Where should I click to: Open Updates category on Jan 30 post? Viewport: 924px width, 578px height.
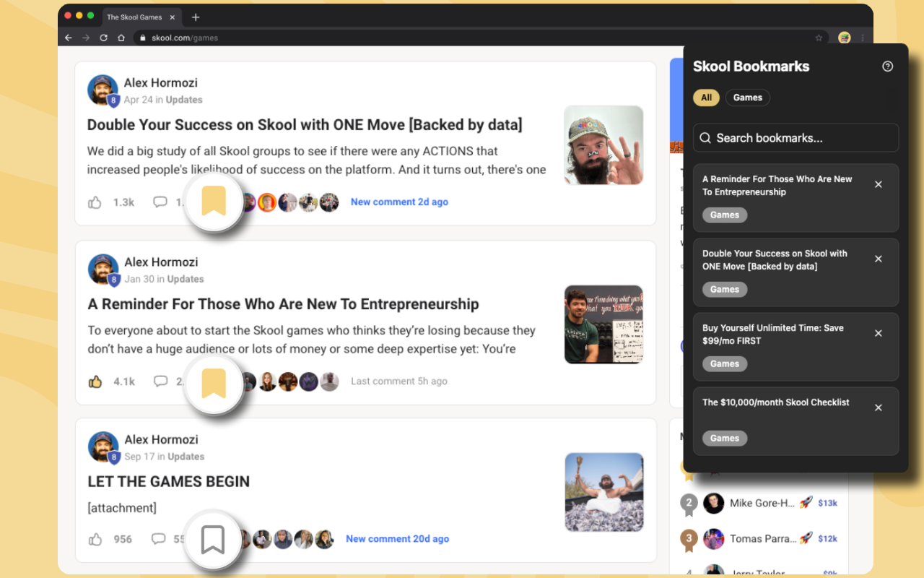pyautogui.click(x=186, y=280)
